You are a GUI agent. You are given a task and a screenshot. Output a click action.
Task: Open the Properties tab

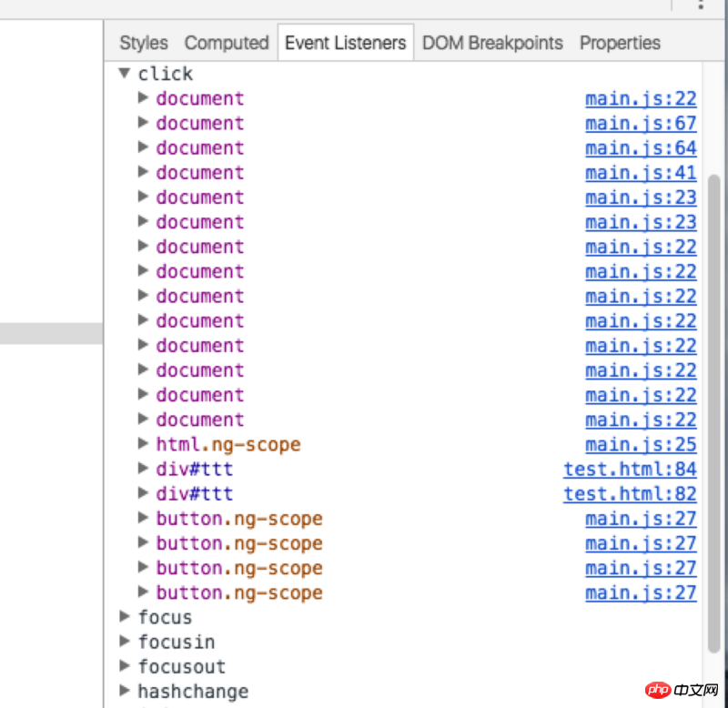(x=620, y=43)
